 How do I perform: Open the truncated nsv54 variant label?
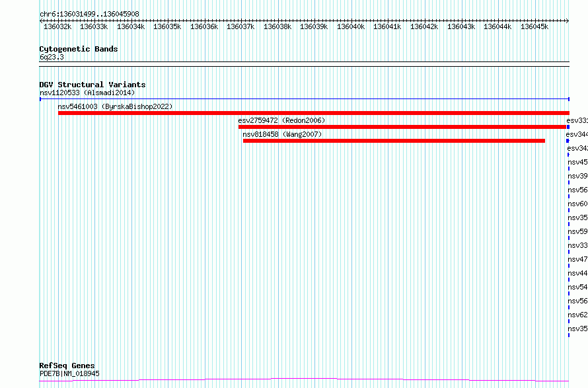click(x=578, y=287)
